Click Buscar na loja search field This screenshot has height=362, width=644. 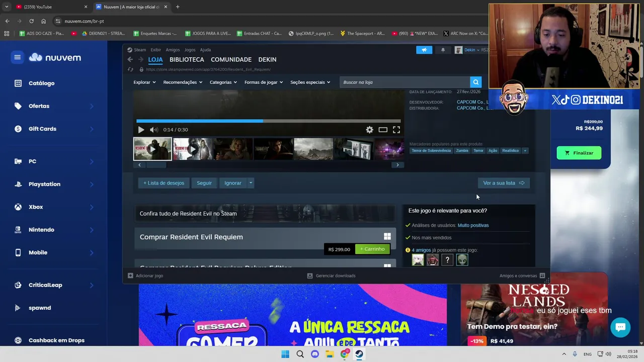point(405,82)
